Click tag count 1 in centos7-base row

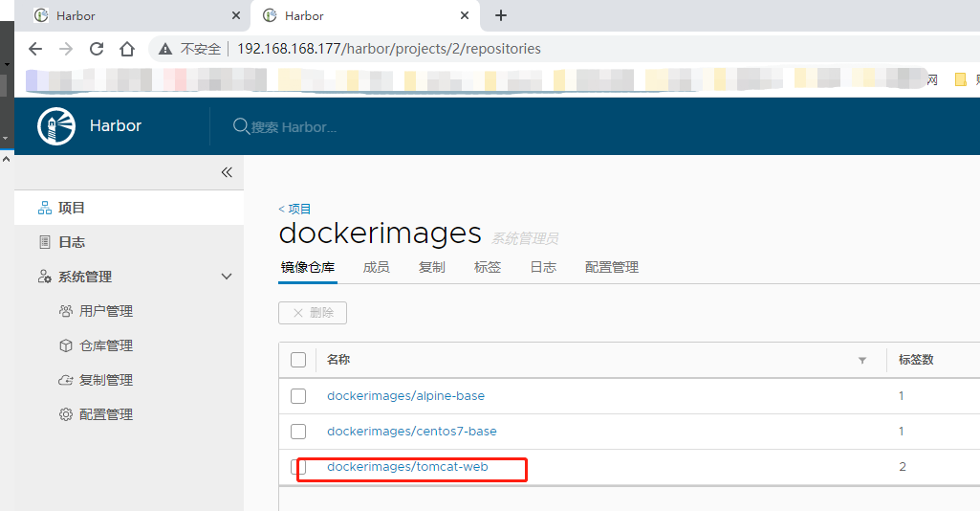902,432
